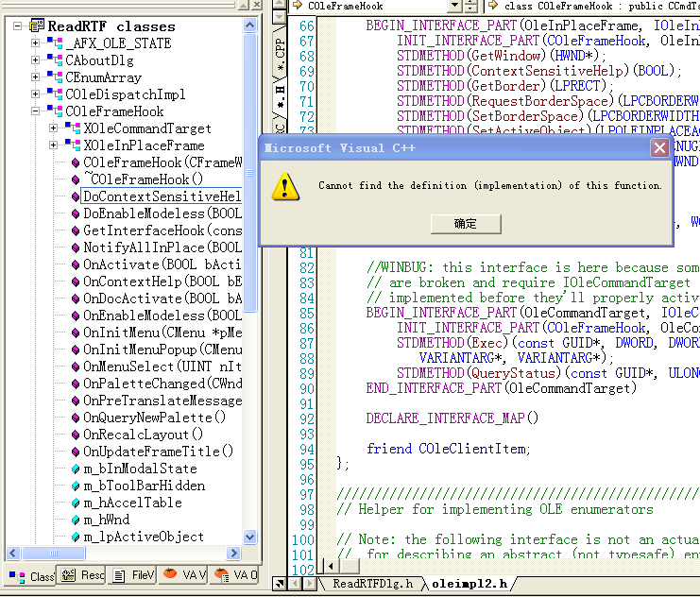Screen dimensions: 700x597
Task: Click the OnRecalcLayout method icon
Action: [76, 435]
